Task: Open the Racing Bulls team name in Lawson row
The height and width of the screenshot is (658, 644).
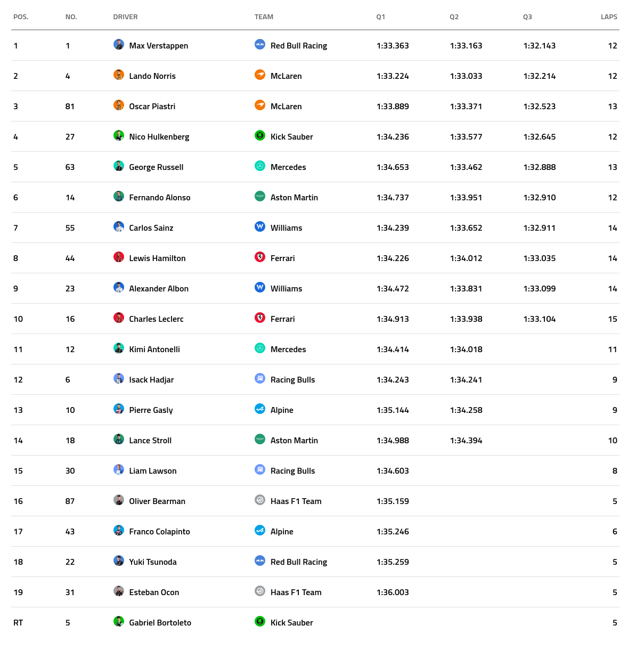Action: pyautogui.click(x=292, y=471)
